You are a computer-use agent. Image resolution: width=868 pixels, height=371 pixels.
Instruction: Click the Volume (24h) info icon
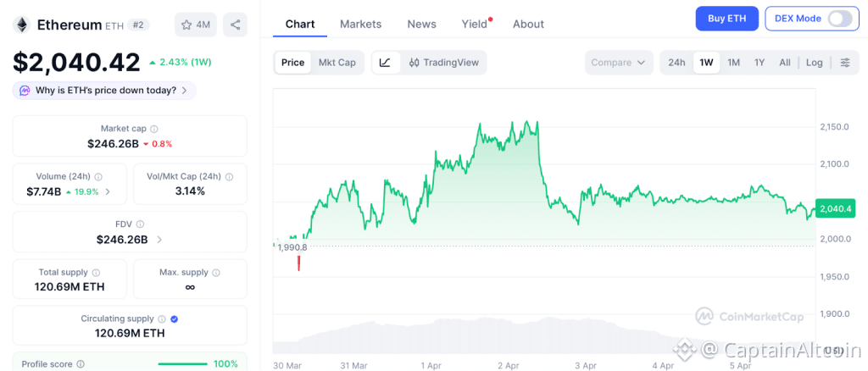[x=98, y=177]
